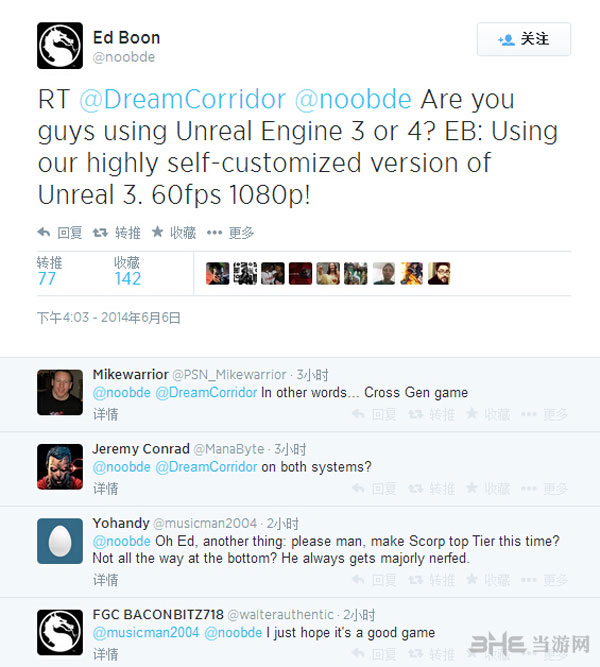Click the retweet icon under main tweet
Viewport: 600px width, 667px height.
click(101, 232)
